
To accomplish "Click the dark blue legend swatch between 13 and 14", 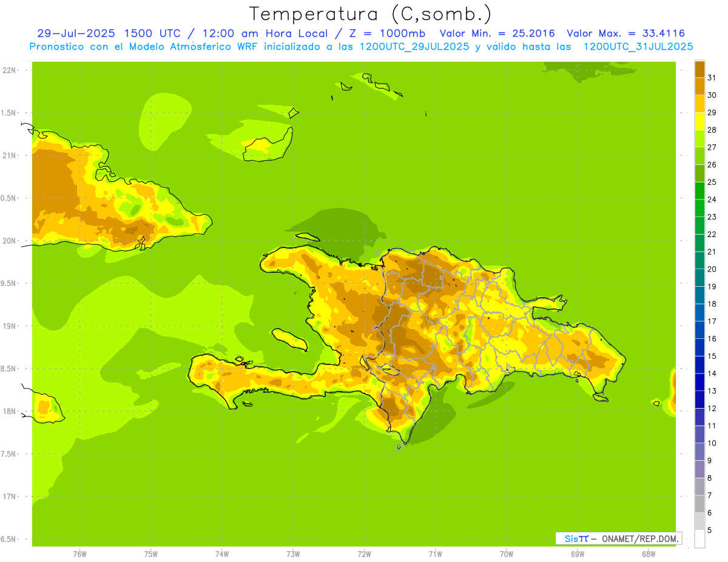I will pos(699,382).
